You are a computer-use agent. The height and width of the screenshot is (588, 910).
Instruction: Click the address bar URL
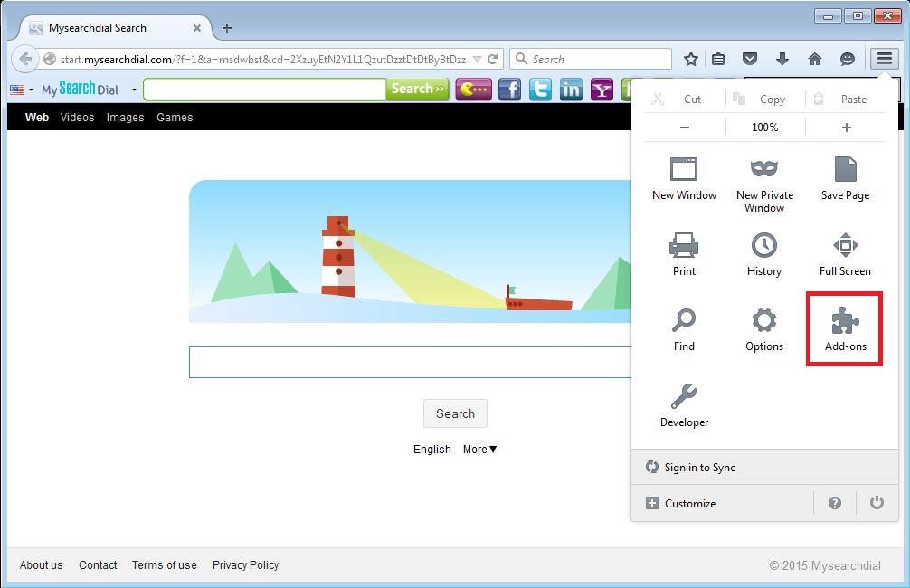[x=263, y=59]
